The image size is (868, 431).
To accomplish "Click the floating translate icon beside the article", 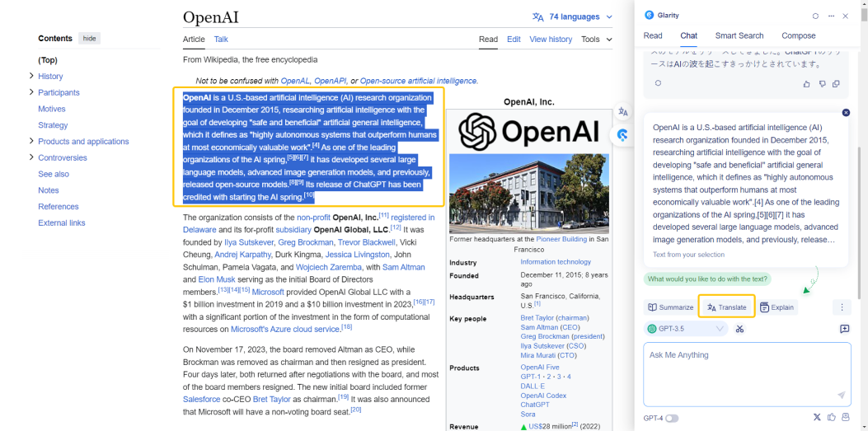I will pyautogui.click(x=623, y=112).
